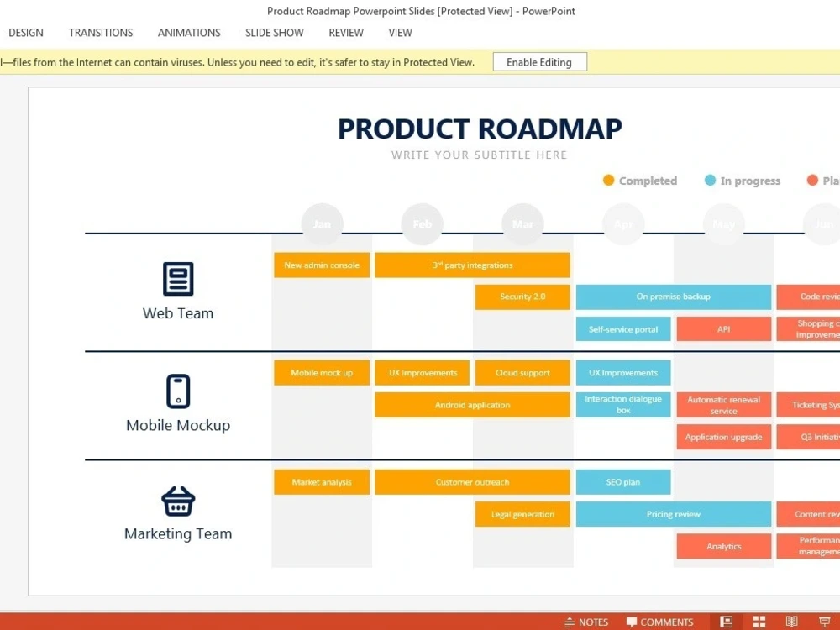Select the Customer outreach bar
Image resolution: width=840 pixels, height=630 pixels.
click(472, 482)
